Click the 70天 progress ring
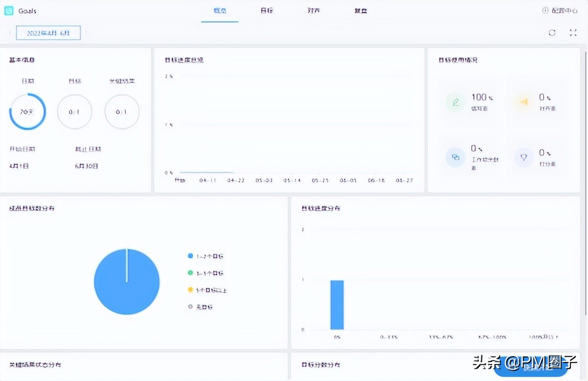588x381 pixels. click(x=27, y=111)
